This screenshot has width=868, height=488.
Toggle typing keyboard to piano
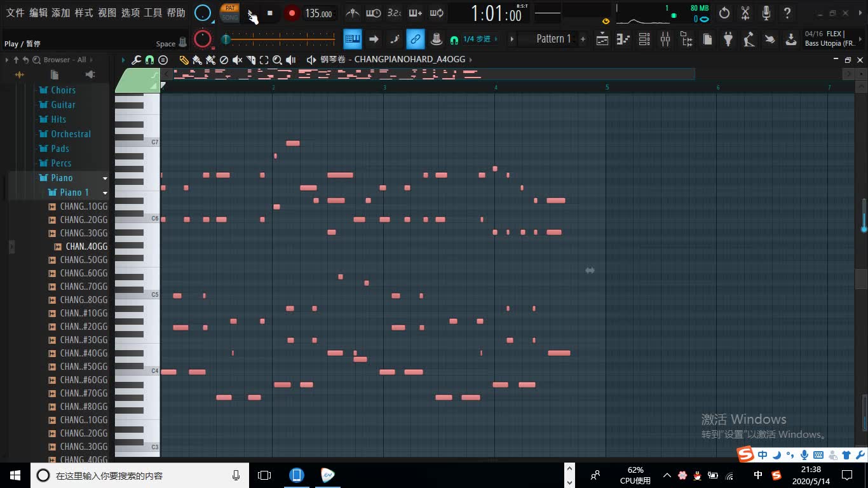pyautogui.click(x=353, y=39)
